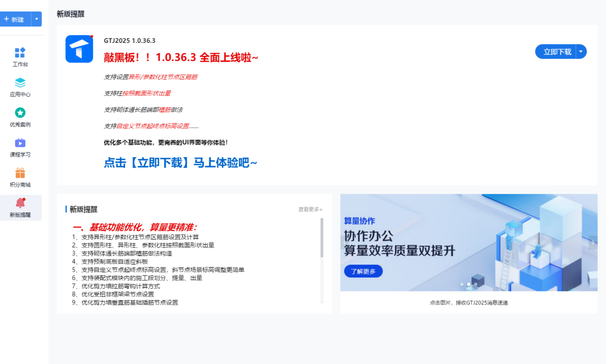Select the first banner carousel dot
Image resolution: width=606 pixels, height=364 pixels.
pyautogui.click(x=462, y=284)
